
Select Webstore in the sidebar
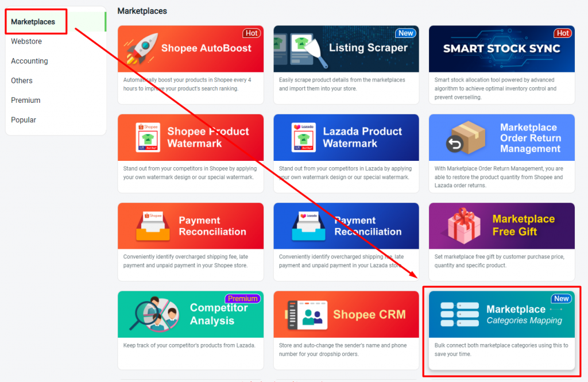click(x=26, y=41)
